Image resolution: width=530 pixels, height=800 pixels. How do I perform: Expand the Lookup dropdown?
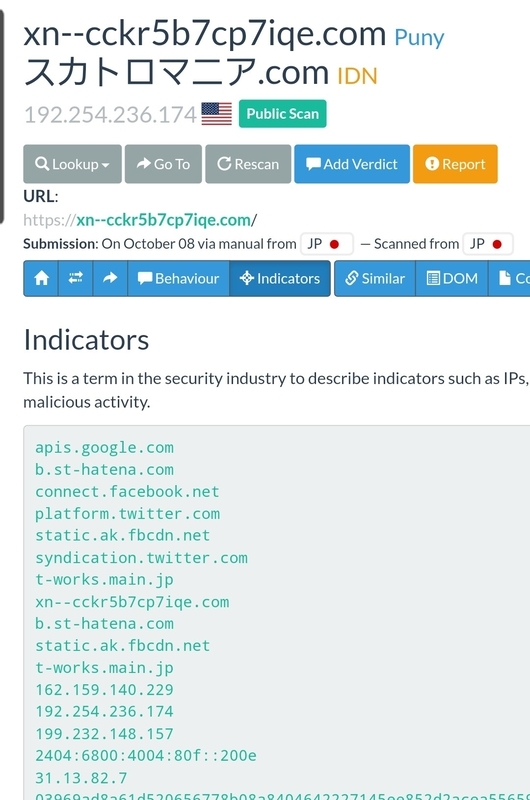72,164
